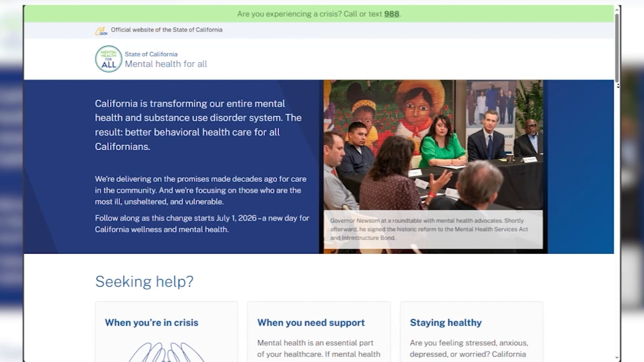The height and width of the screenshot is (362, 644).
Task: Open the 'Staying healthy' card
Action: tap(471, 332)
